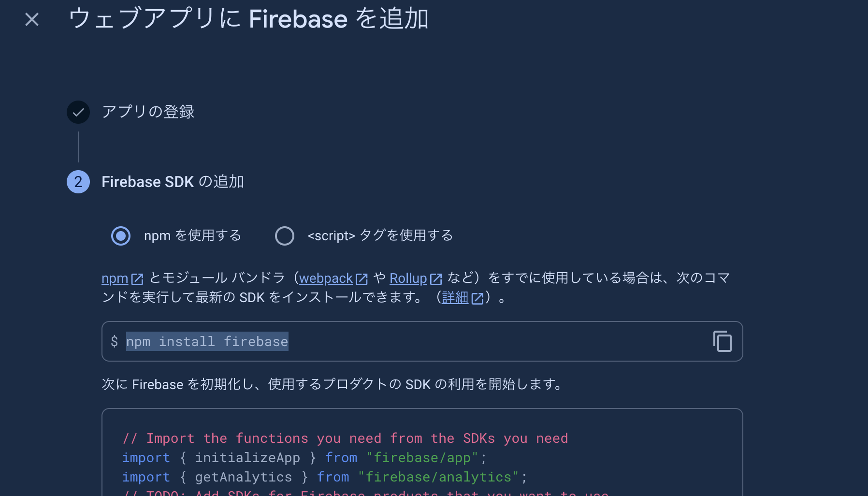Open the Rollup link
Image resolution: width=868 pixels, height=496 pixels.
[x=408, y=278]
